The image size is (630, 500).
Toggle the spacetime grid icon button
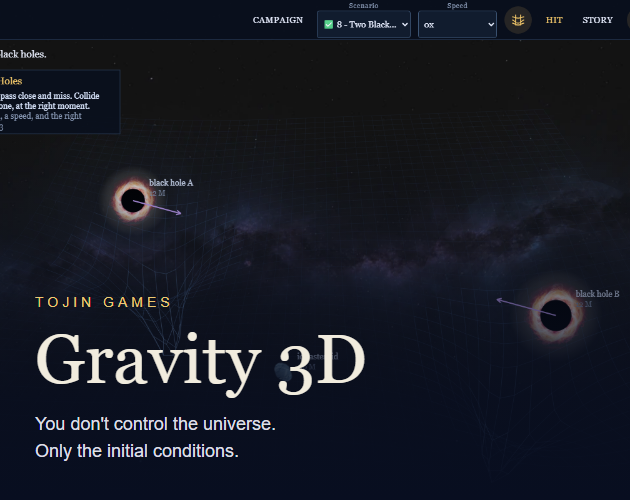518,20
